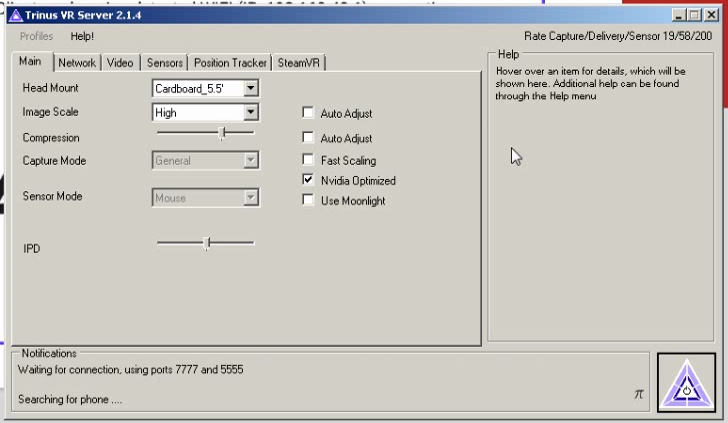Click the Trinus triangle power start button
The image size is (728, 423).
pyautogui.click(x=686, y=382)
